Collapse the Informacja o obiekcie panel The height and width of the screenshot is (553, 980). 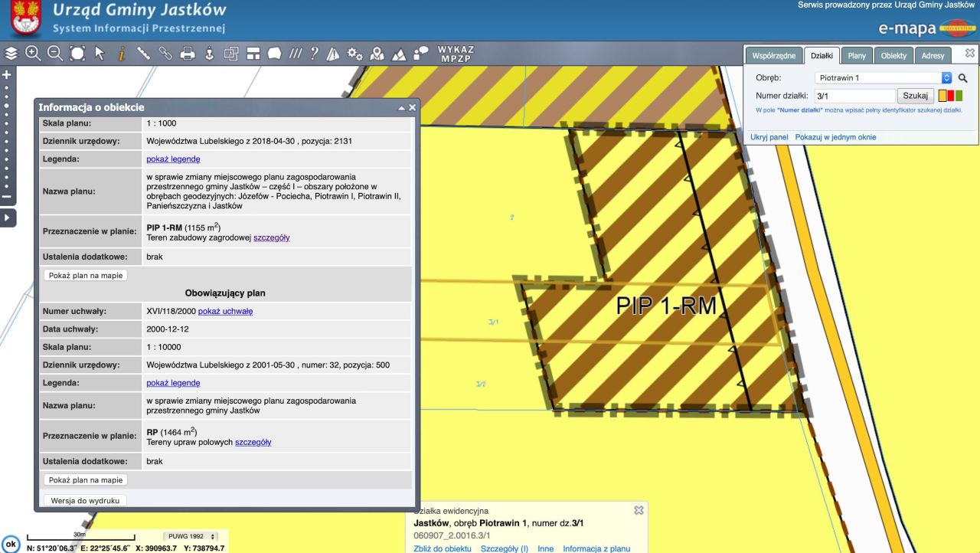[x=402, y=108]
